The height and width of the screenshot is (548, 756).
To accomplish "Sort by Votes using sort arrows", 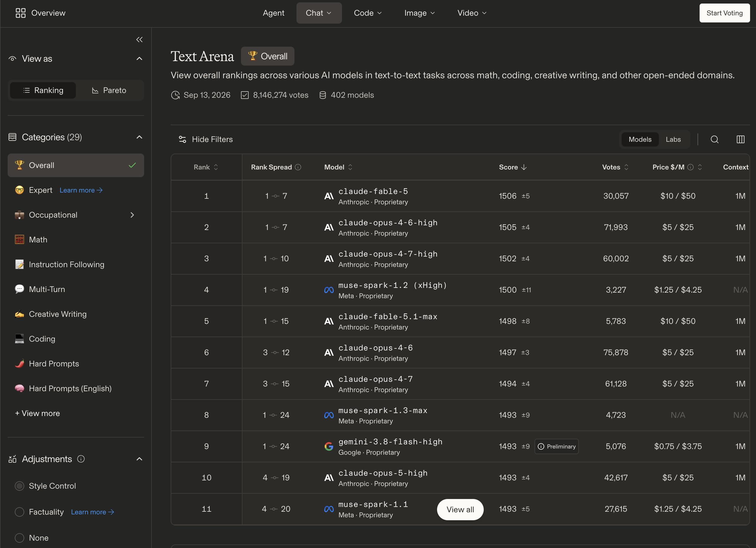I will [x=626, y=167].
